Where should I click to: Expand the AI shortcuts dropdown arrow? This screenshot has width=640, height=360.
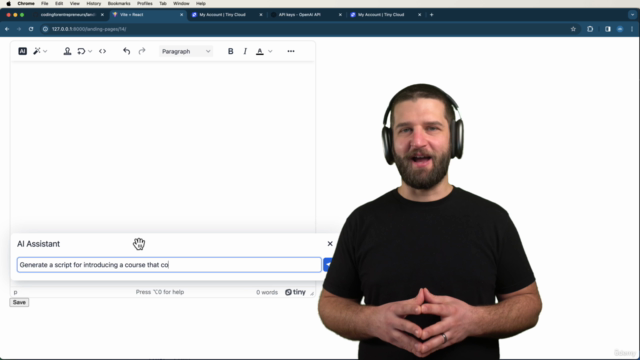click(45, 51)
